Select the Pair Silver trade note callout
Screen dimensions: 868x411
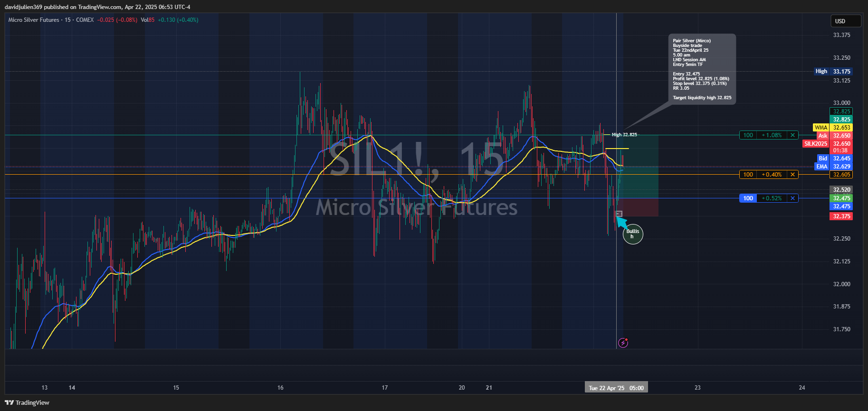pyautogui.click(x=702, y=69)
